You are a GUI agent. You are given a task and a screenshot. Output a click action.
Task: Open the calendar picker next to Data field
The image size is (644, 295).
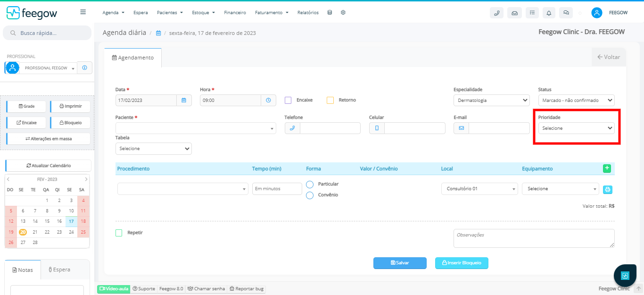(184, 100)
